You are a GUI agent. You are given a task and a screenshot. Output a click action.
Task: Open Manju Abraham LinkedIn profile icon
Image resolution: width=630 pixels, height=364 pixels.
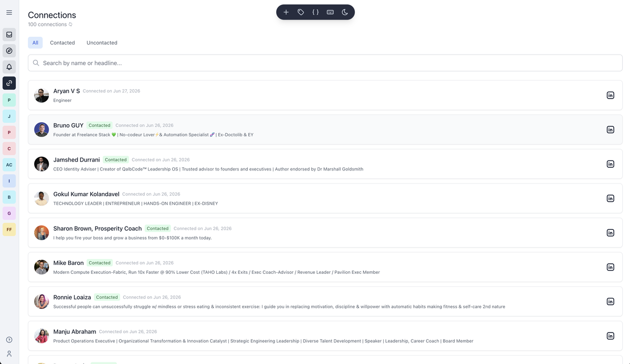point(610,336)
